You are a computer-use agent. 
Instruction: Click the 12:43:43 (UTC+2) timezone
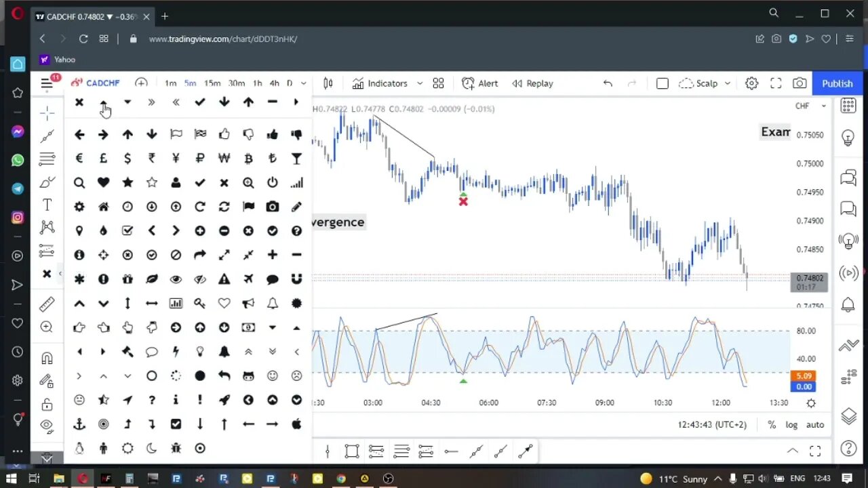click(712, 424)
